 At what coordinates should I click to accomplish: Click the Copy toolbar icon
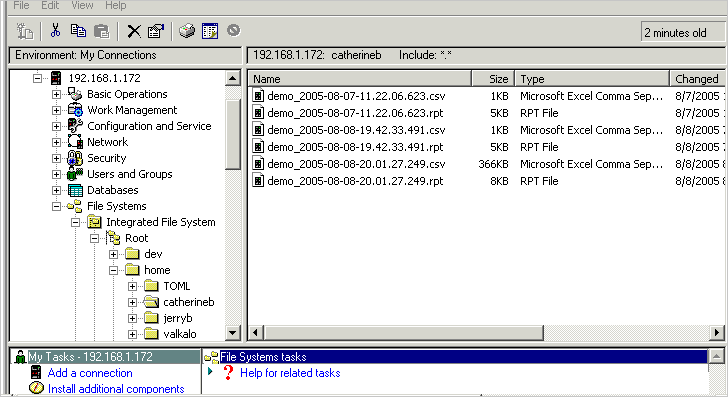[x=78, y=31]
